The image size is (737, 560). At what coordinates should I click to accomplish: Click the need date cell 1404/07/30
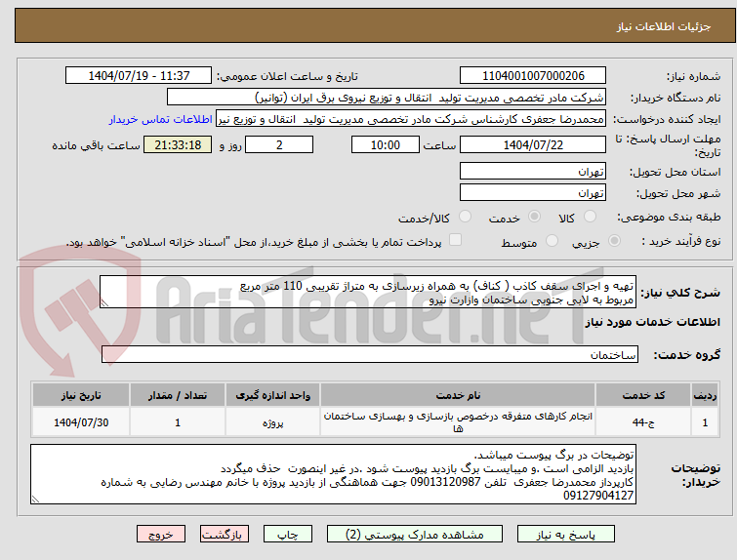coord(81,422)
